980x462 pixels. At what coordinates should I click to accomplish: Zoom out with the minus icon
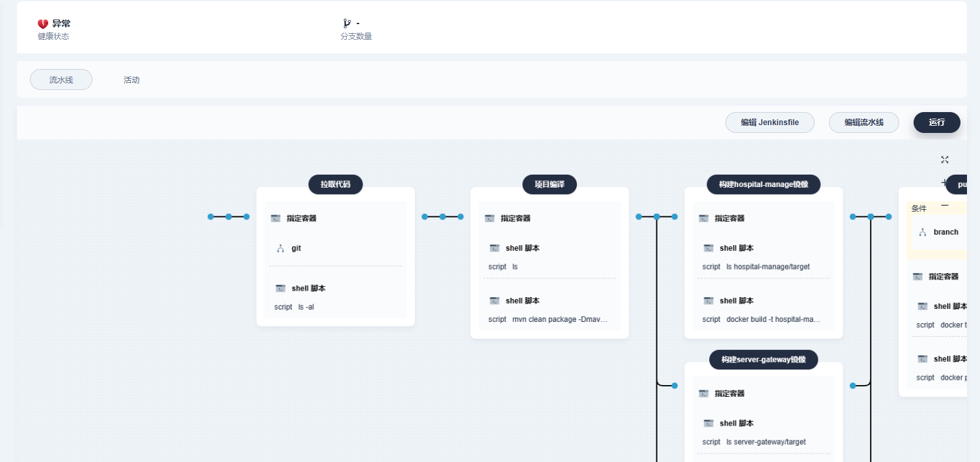(x=945, y=206)
